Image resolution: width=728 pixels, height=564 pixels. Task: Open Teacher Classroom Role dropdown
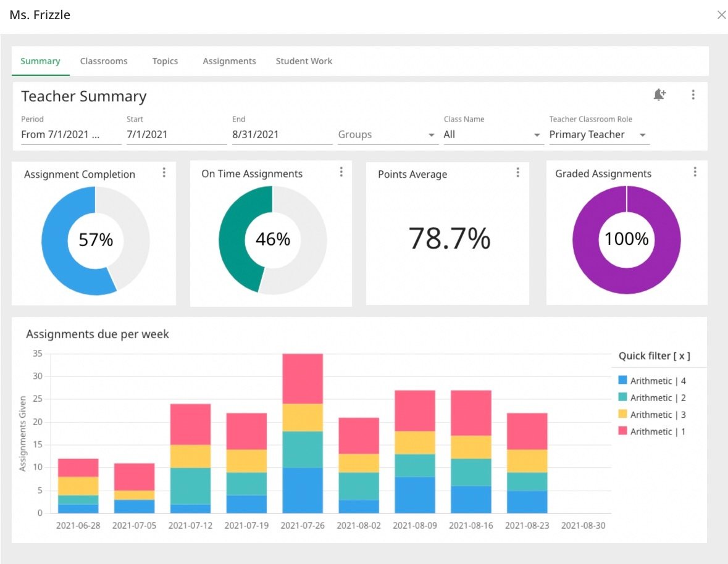point(599,135)
